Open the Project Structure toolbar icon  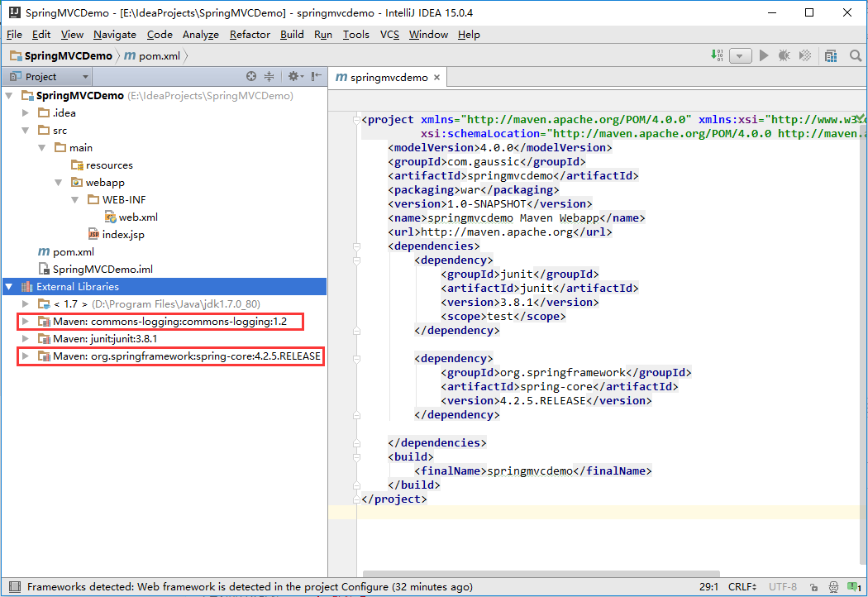click(x=830, y=55)
